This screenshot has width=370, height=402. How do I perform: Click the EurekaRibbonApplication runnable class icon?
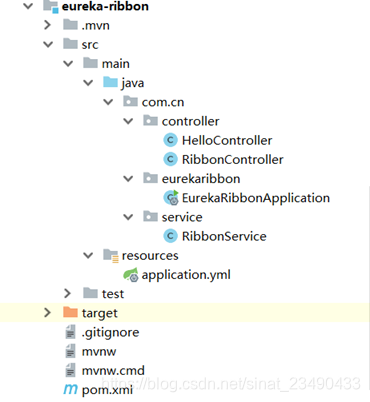coord(171,197)
